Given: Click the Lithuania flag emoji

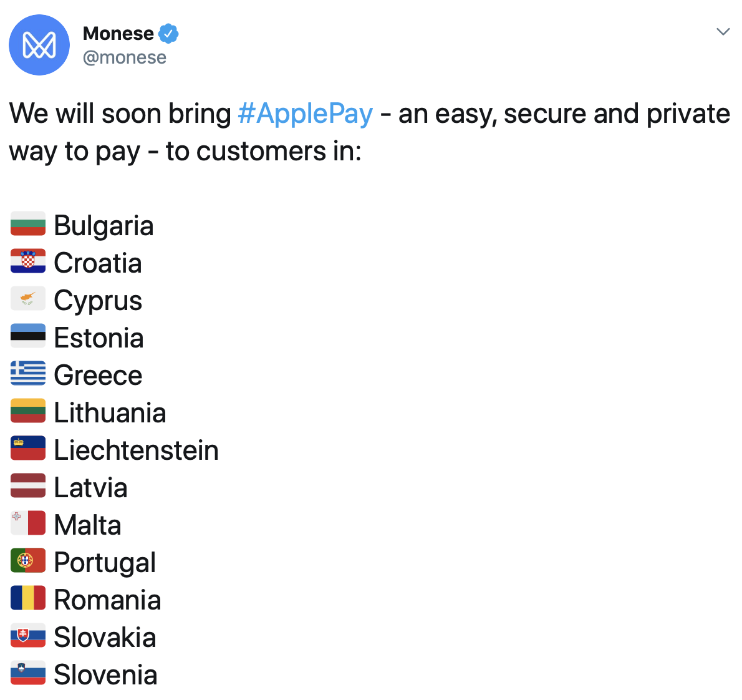Looking at the screenshot, I should coord(28,411).
